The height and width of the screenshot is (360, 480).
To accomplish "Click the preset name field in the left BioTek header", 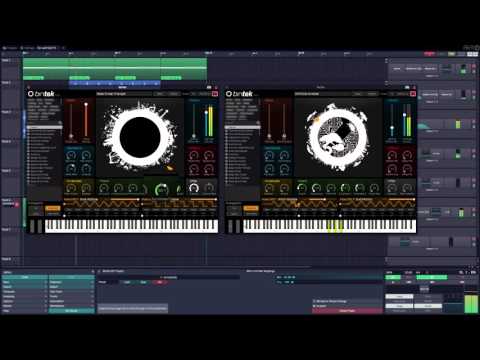I will point(124,94).
